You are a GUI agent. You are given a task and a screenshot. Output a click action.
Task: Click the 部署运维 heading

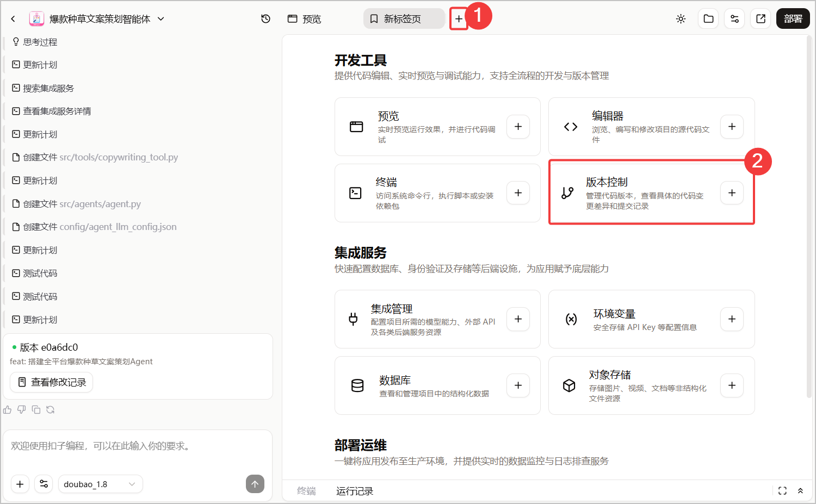pyautogui.click(x=361, y=445)
